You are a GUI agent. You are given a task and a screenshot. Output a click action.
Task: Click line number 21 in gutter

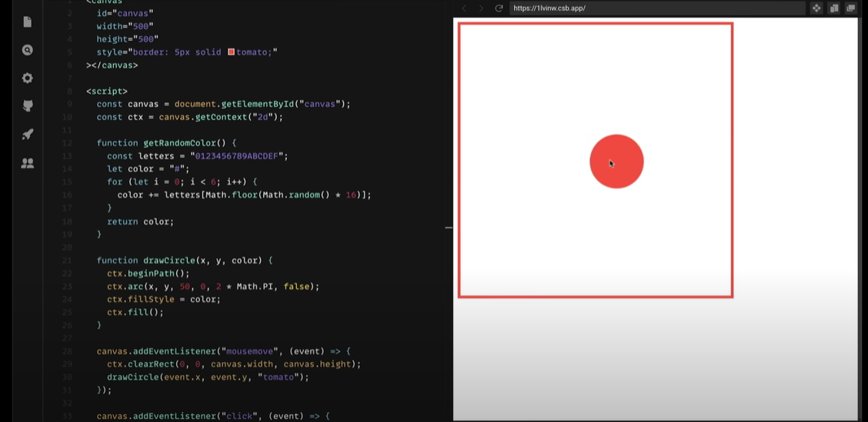[x=68, y=260]
